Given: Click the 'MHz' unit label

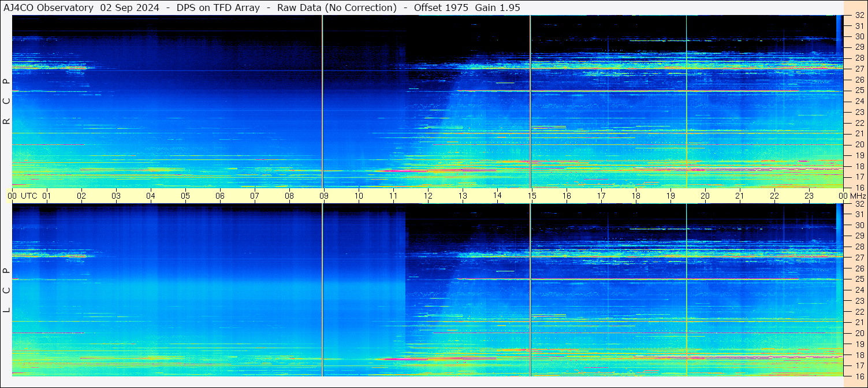Looking at the screenshot, I should click(x=857, y=196).
